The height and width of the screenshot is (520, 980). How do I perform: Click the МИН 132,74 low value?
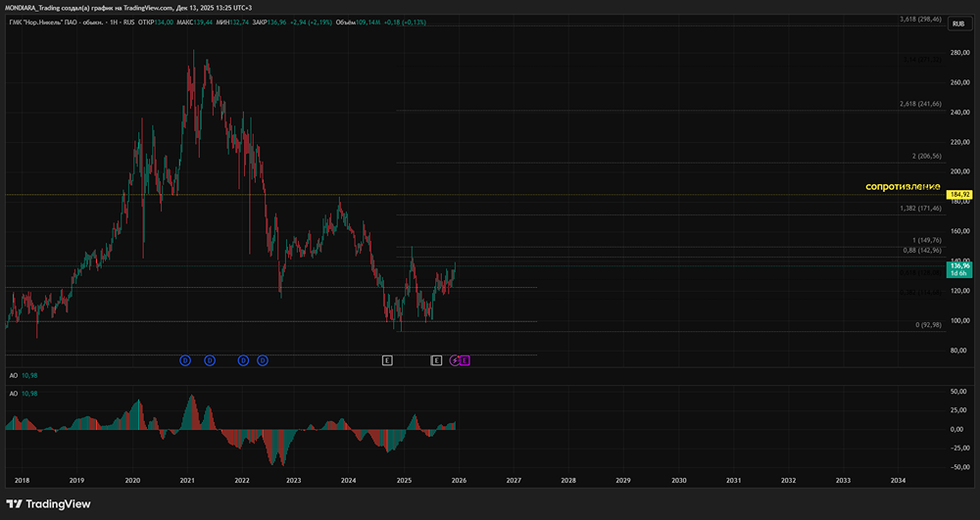[x=231, y=23]
